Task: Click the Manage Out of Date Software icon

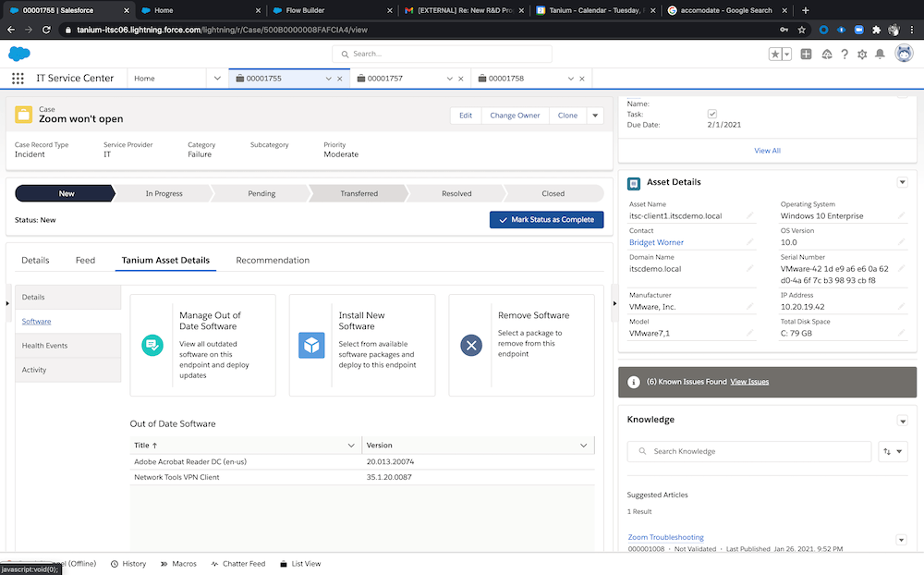Action: tap(152, 346)
